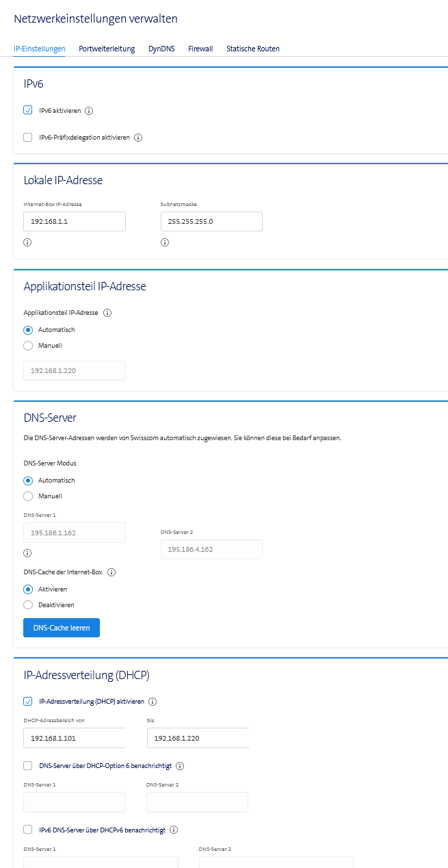Show info for DHCP-Option 6 setting
The width and height of the screenshot is (448, 868).
[181, 766]
